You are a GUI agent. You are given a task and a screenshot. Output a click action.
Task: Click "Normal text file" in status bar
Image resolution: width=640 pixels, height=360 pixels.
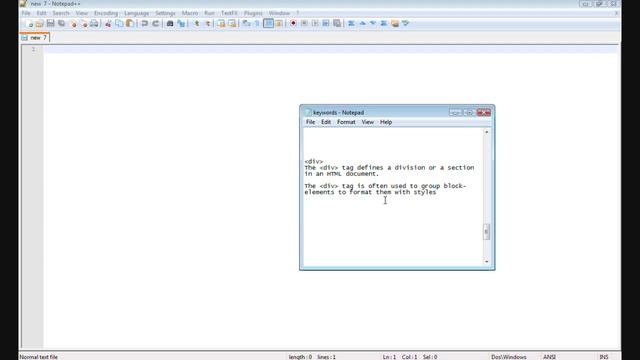pos(39,357)
